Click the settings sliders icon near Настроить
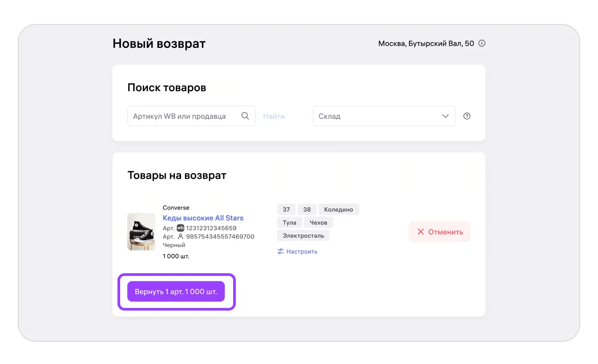Viewport: 598px width, 364px height. (x=281, y=251)
